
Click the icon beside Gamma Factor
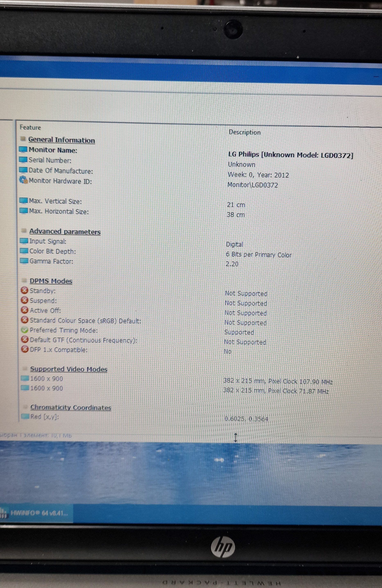coord(24,261)
